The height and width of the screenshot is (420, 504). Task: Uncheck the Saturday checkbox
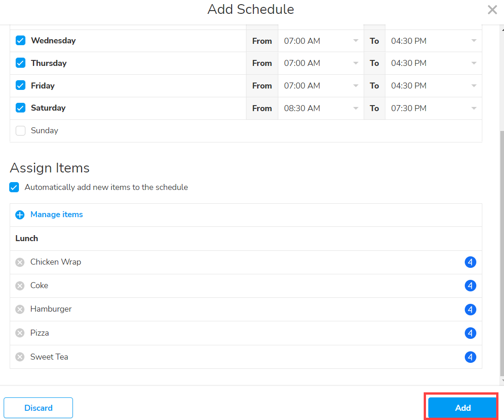coord(20,108)
